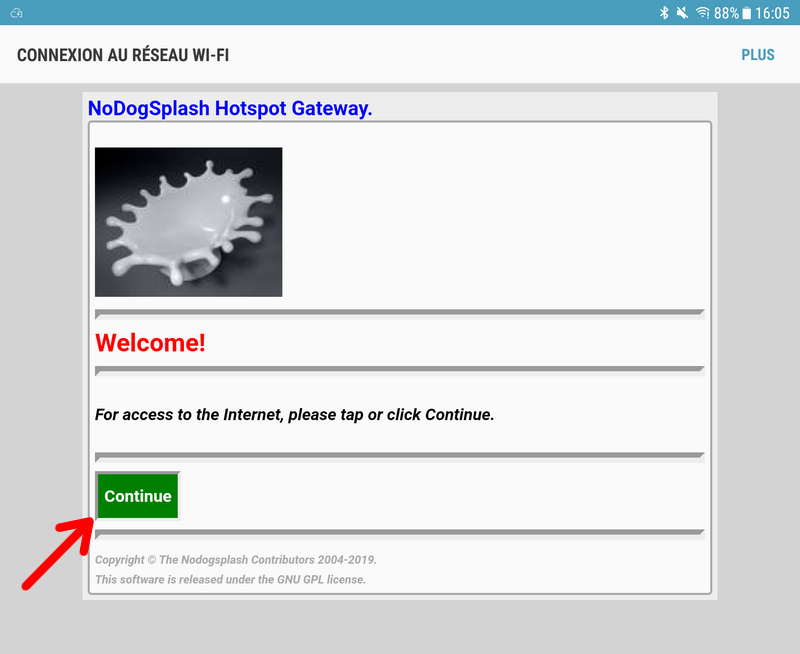Tap the green Continue button
The image size is (800, 654).
(138, 496)
